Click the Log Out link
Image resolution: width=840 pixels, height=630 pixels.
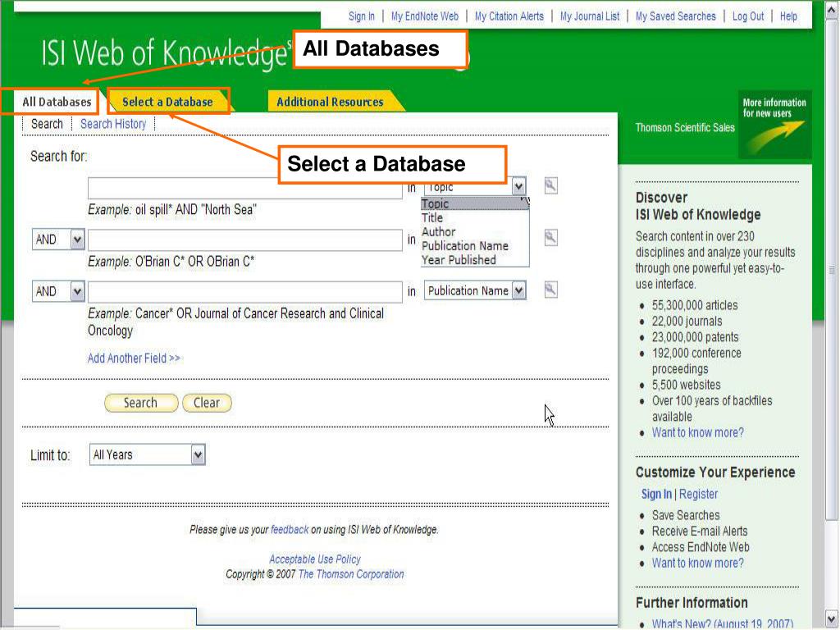tap(748, 16)
